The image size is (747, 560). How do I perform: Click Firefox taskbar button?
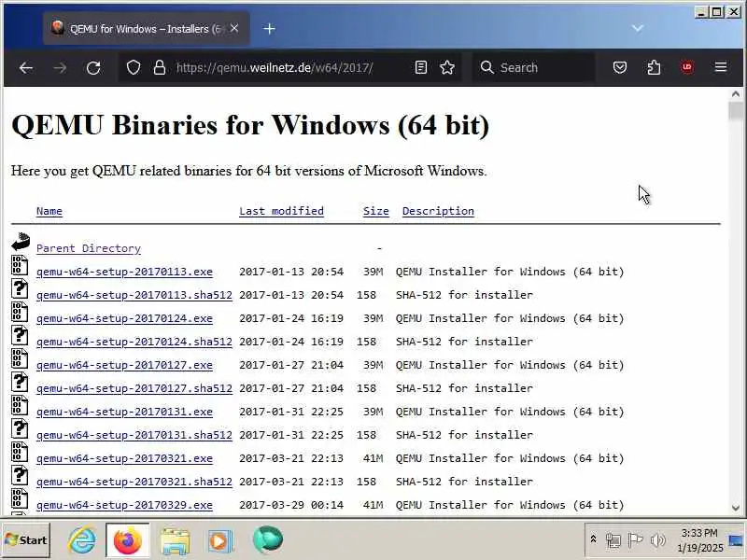pos(128,540)
